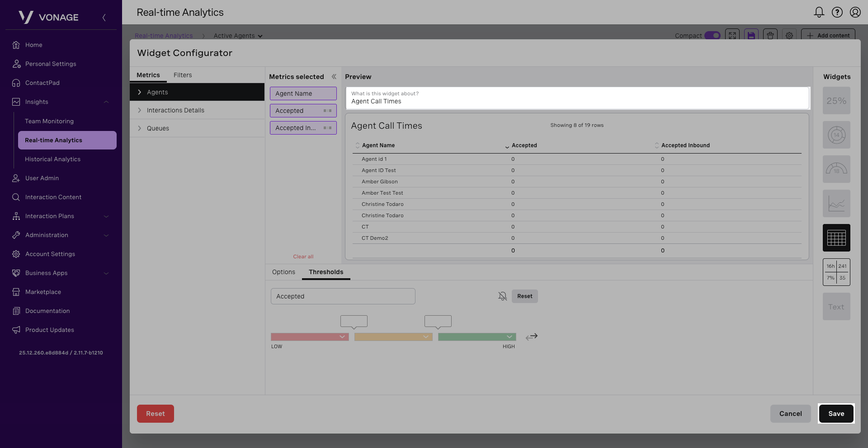The height and width of the screenshot is (448, 868).
Task: Switch to the Options tab
Action: (x=283, y=272)
